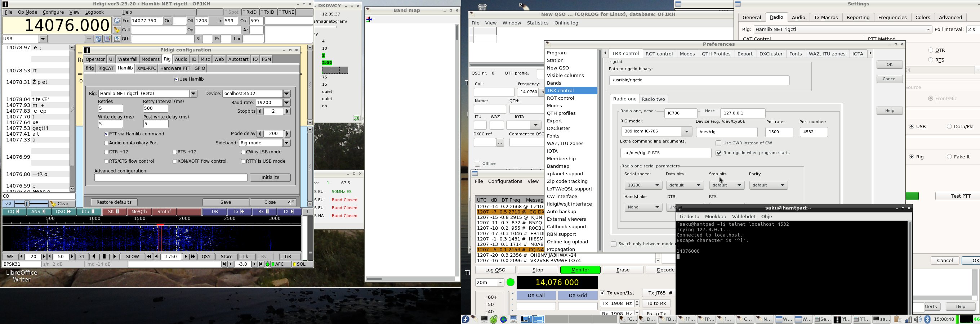This screenshot has height=324, width=980.
Task: Select the Fake It split option
Action: coord(949,157)
